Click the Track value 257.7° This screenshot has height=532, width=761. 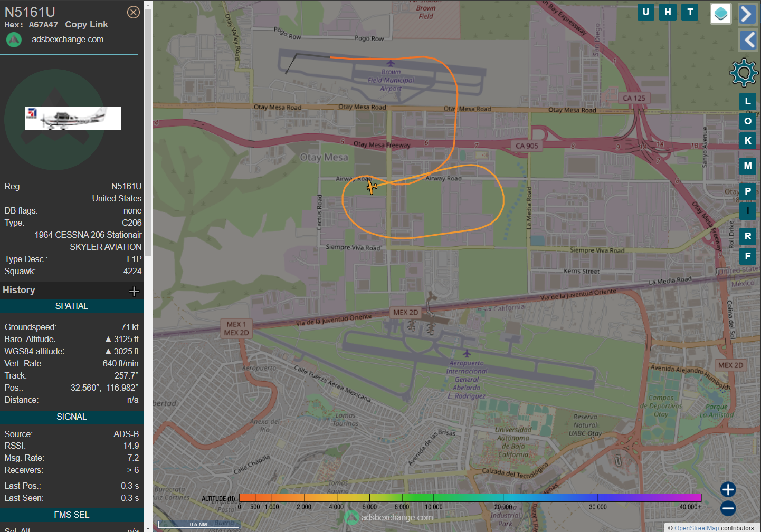coord(127,376)
